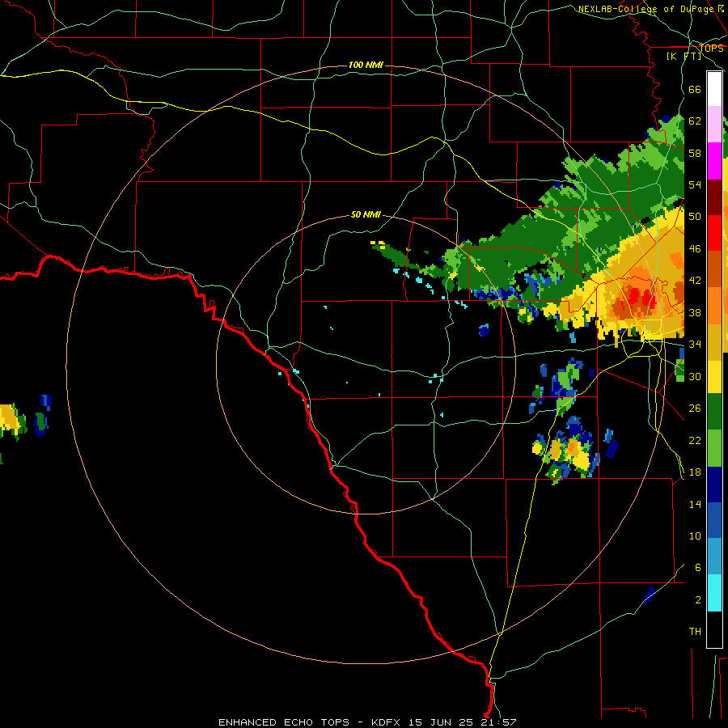Select the magenta legend color block
Image resolution: width=728 pixels, height=728 pixels.
(714, 161)
